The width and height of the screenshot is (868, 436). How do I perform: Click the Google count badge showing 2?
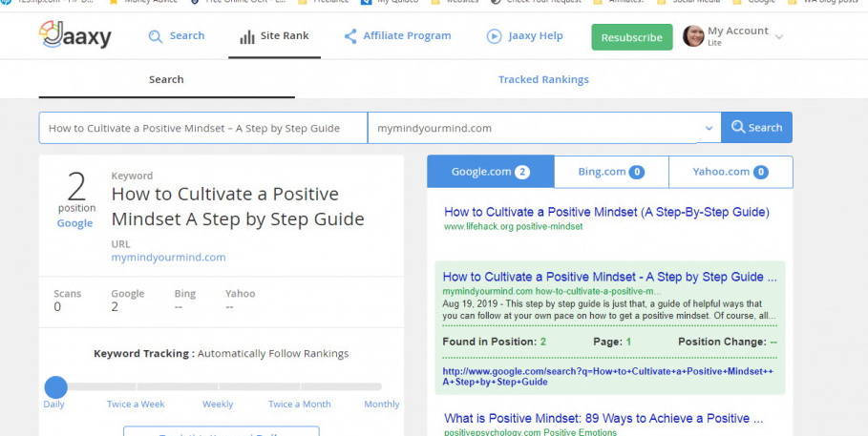point(522,172)
